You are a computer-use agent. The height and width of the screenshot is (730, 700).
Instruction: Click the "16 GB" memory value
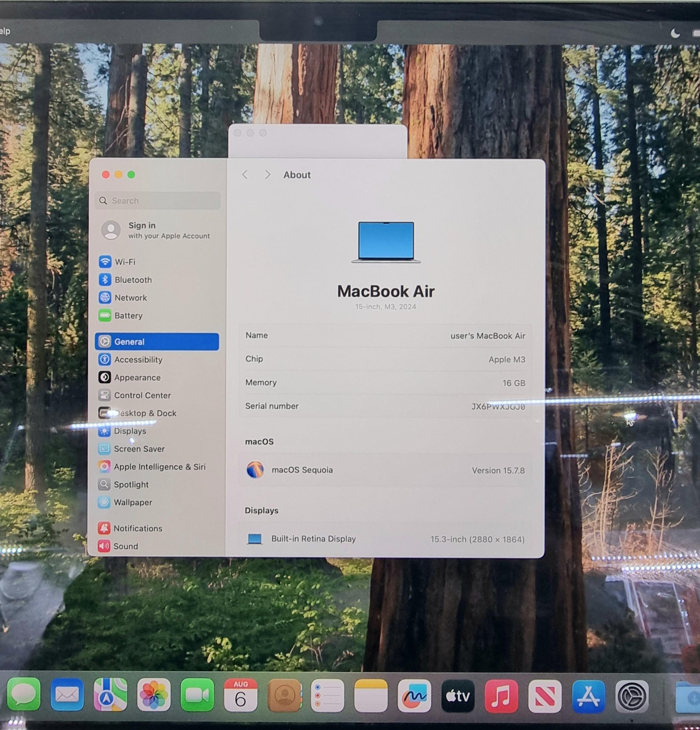coord(514,383)
